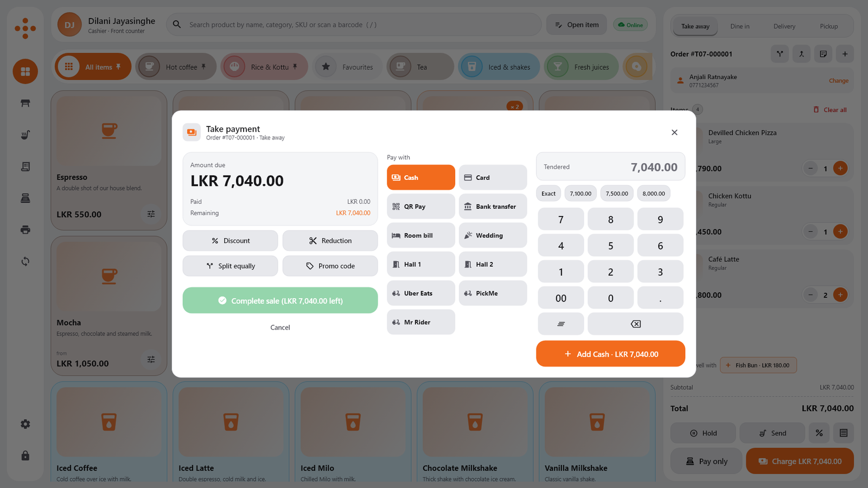This screenshot has height=488, width=868.
Task: Tap the keypad decimal point key
Action: pos(660,298)
